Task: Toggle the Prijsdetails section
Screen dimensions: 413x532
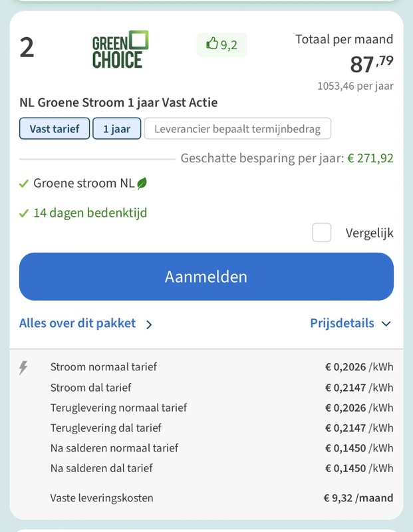Action: click(x=342, y=323)
